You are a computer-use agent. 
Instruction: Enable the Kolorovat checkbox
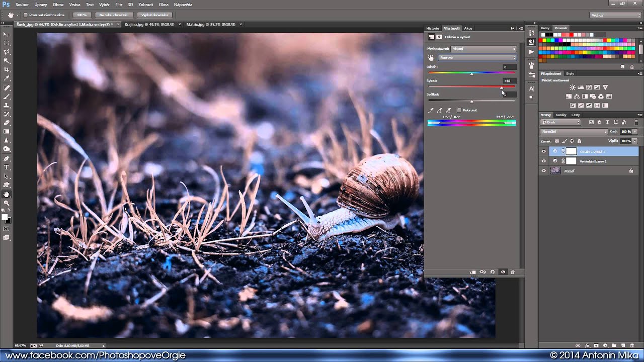tap(459, 110)
